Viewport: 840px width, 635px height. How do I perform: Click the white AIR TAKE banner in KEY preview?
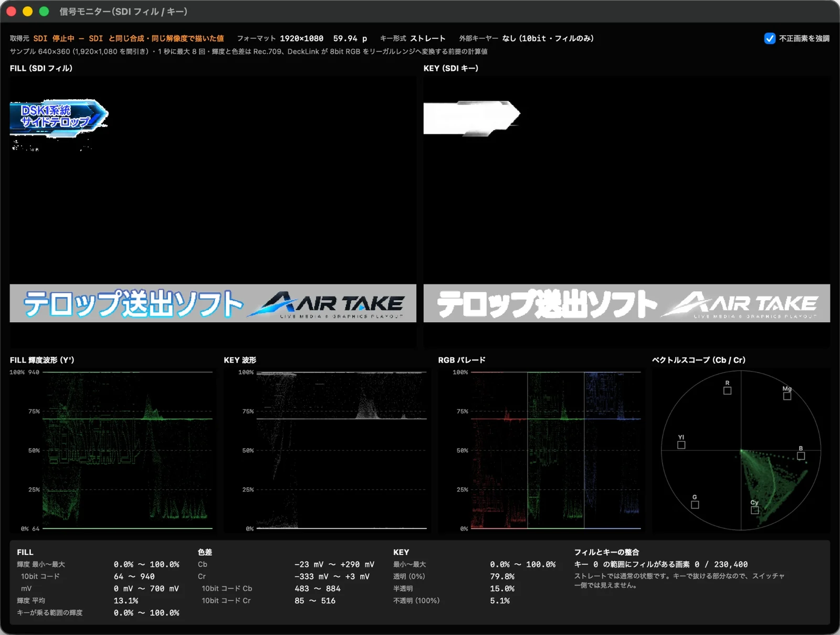626,303
